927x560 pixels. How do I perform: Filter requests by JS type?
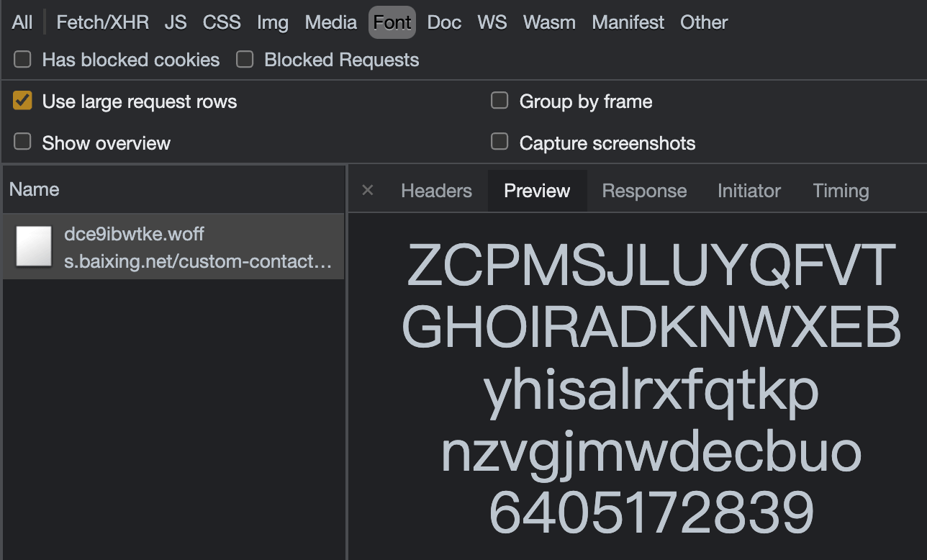(176, 22)
